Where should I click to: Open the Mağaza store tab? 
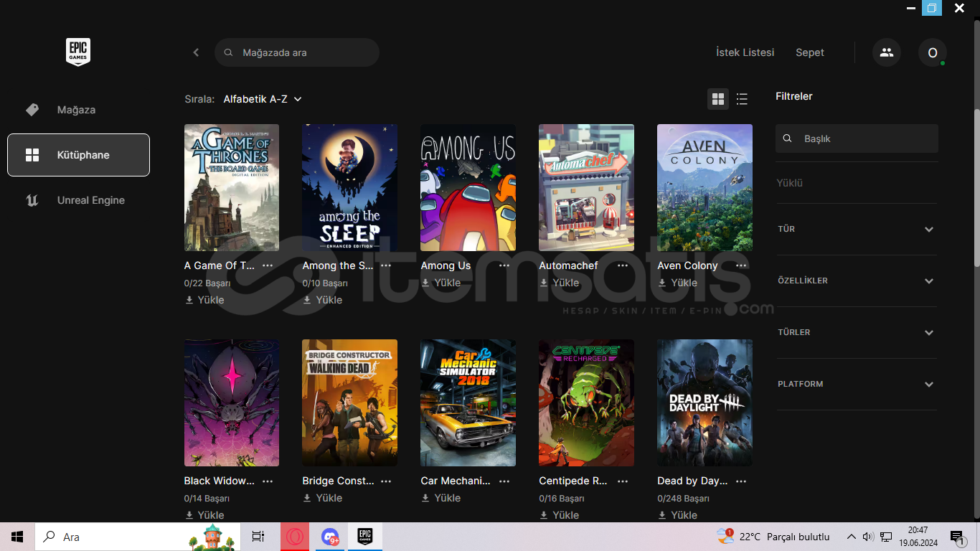pyautogui.click(x=78, y=110)
